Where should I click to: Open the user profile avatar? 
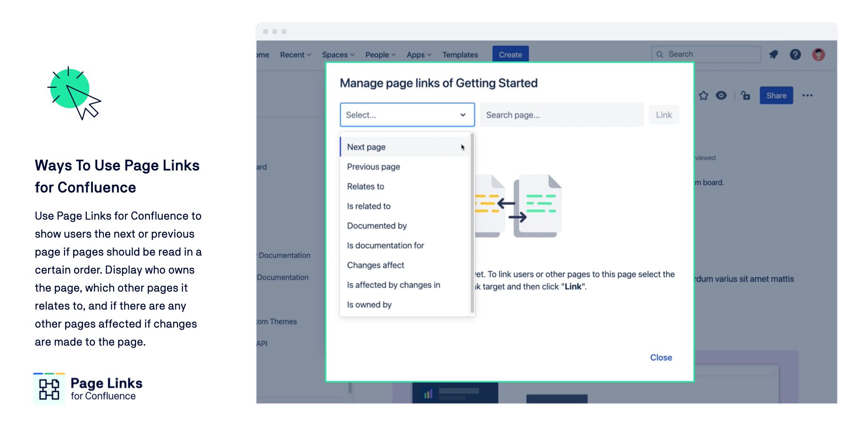pos(818,54)
